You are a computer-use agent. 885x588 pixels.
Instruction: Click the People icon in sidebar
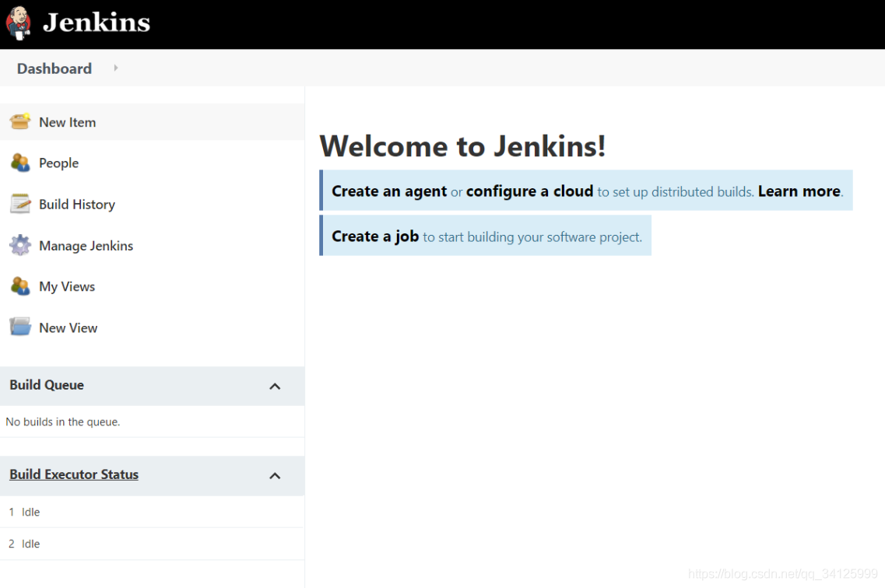20,163
